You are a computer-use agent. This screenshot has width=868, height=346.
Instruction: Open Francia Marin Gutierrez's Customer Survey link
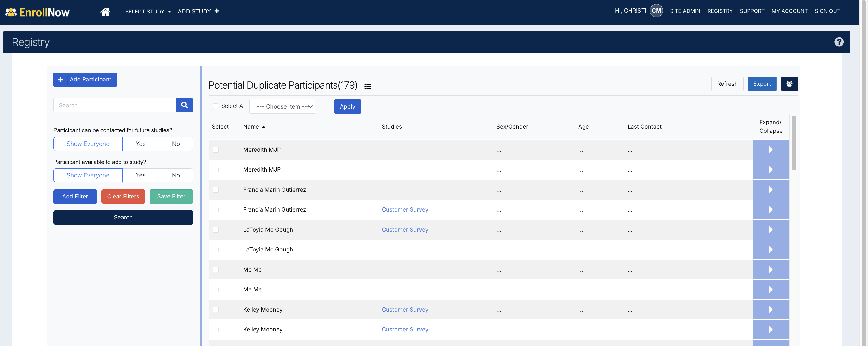pos(405,210)
